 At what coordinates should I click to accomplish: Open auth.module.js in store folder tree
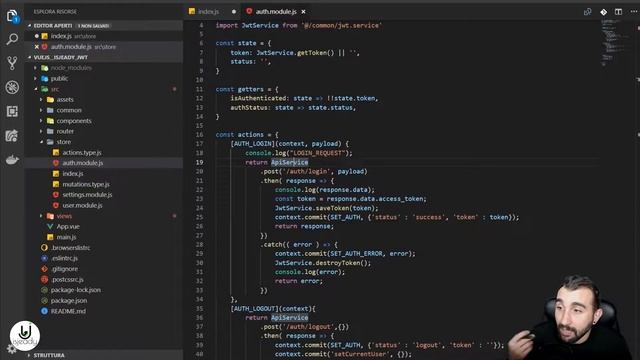point(82,163)
